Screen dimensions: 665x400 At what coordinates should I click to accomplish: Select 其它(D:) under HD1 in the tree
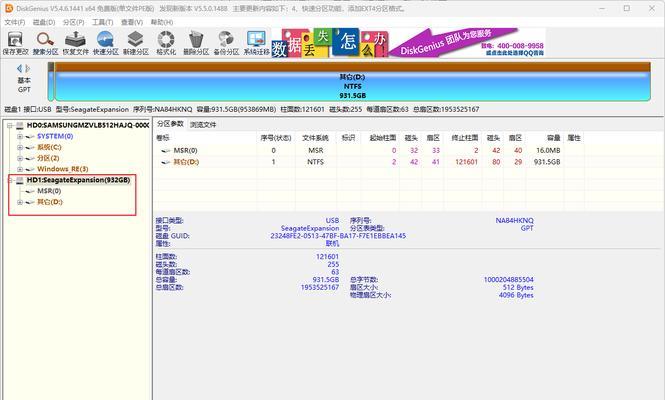pos(50,202)
